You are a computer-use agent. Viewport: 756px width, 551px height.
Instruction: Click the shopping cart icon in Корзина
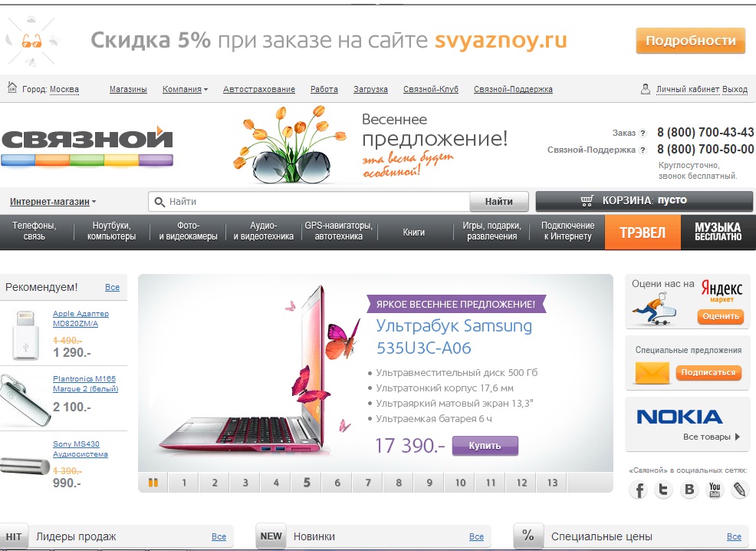(x=587, y=201)
